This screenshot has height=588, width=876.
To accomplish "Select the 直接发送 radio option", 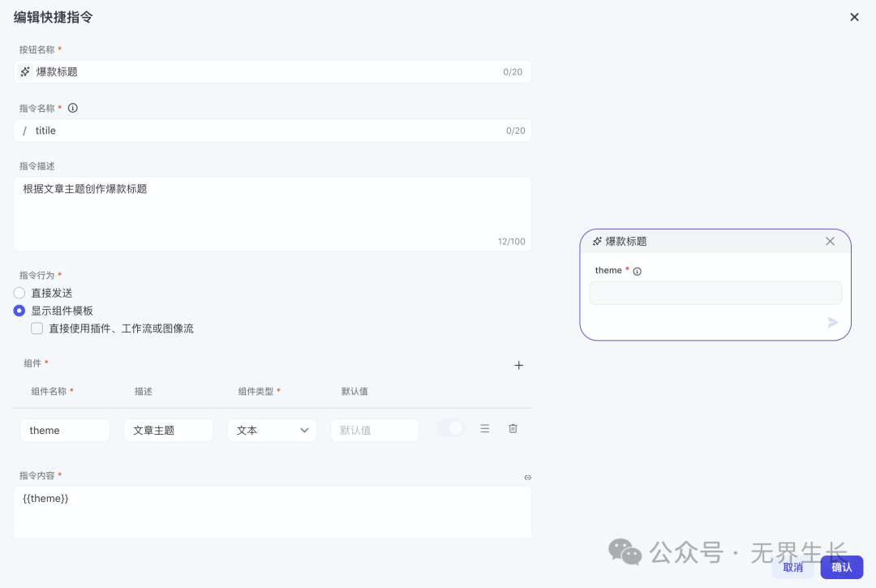I will [x=19, y=293].
